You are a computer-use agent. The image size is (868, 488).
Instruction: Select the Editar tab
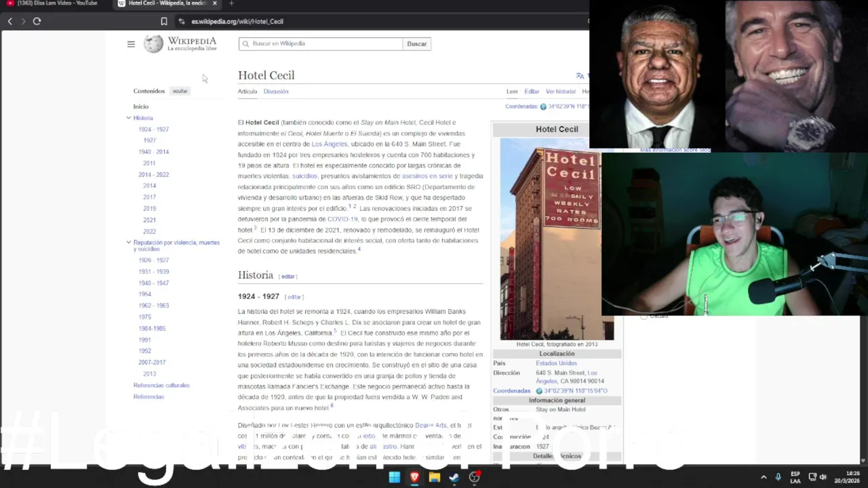(x=532, y=91)
